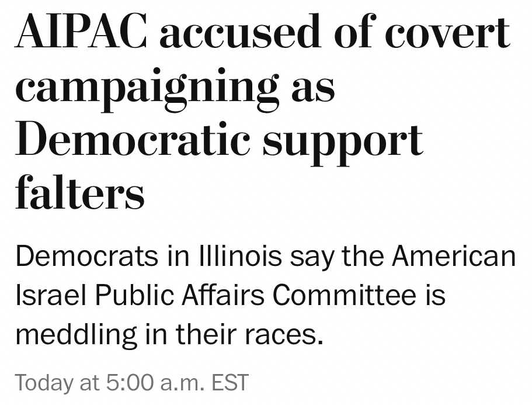Click the word 'Israel' in the subheadline
Screen dimensions: 532x405
(x=51, y=296)
